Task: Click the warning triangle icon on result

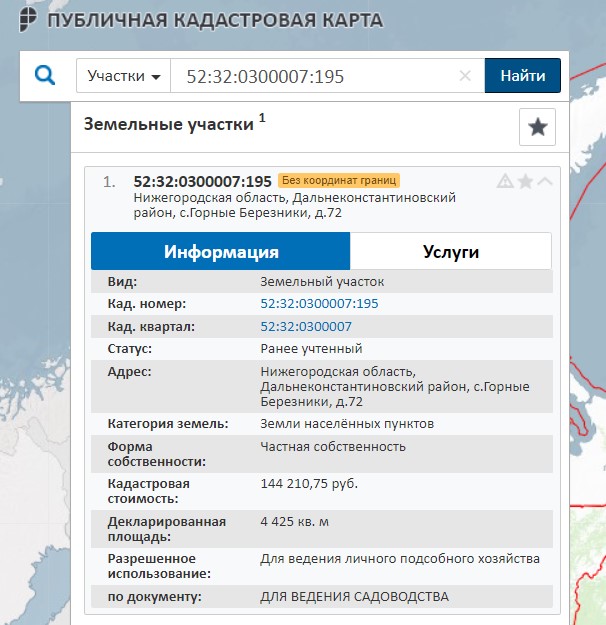Action: point(505,181)
